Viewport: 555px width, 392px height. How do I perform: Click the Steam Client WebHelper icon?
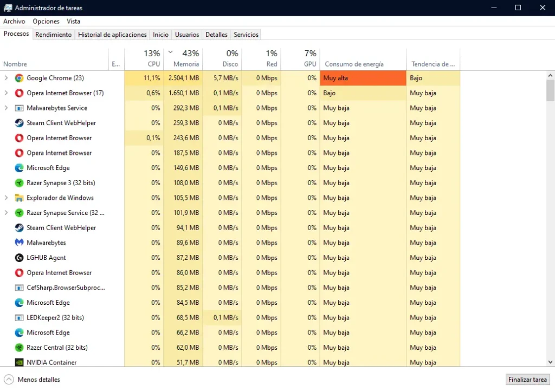tap(19, 123)
